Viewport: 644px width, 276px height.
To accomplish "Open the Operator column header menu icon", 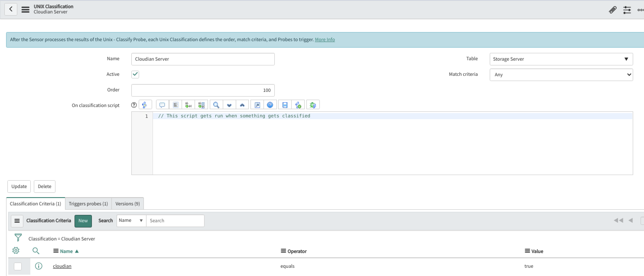I will [283, 251].
